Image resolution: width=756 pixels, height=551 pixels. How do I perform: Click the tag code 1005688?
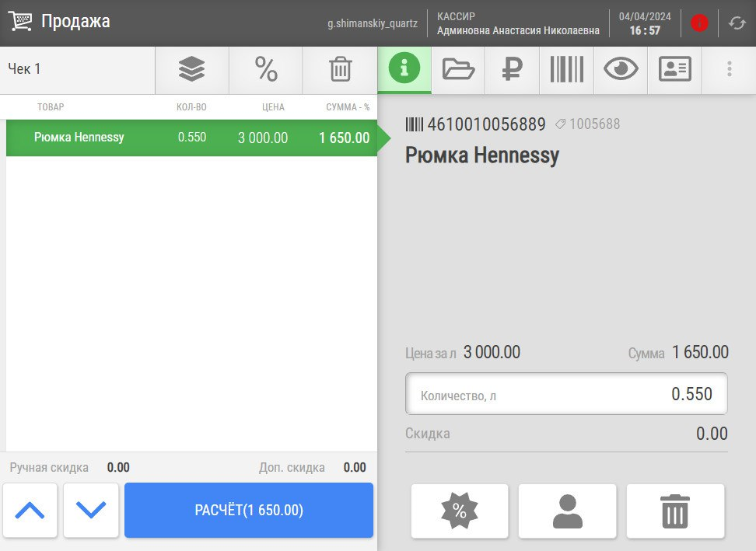pyautogui.click(x=594, y=124)
